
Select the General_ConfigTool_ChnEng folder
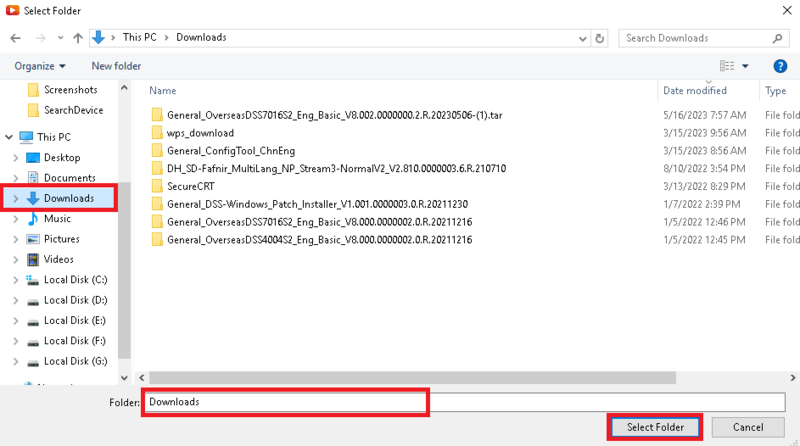coord(231,151)
